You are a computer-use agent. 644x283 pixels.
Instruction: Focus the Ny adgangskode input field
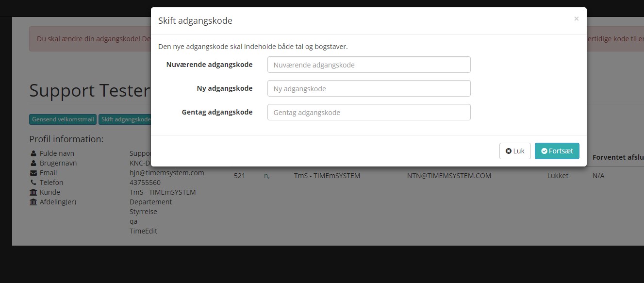(368, 88)
